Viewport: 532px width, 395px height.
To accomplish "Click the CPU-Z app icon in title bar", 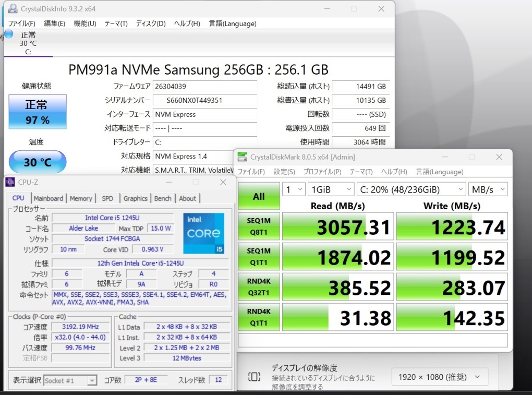I will [10, 182].
